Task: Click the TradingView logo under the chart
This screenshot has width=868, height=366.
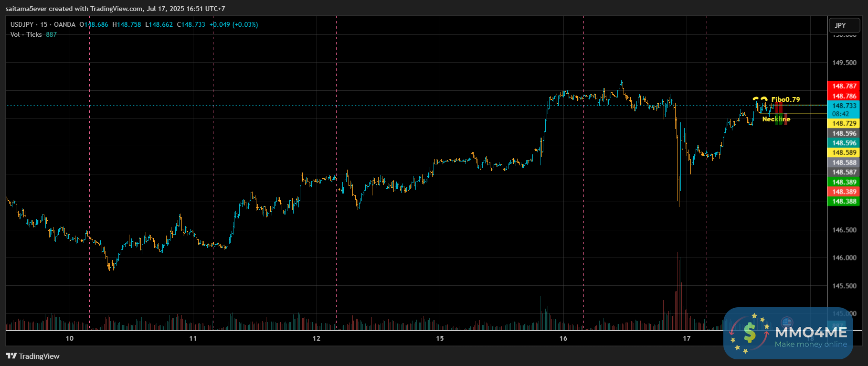Action: [32, 356]
